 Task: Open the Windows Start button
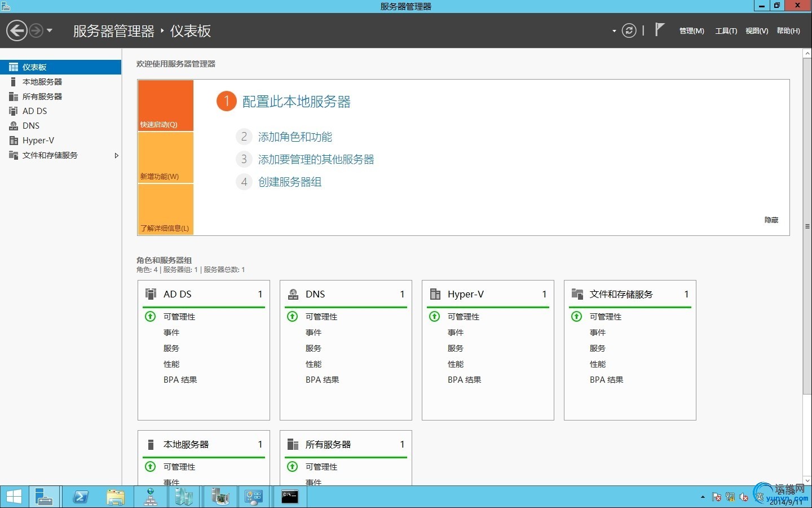pos(14,497)
